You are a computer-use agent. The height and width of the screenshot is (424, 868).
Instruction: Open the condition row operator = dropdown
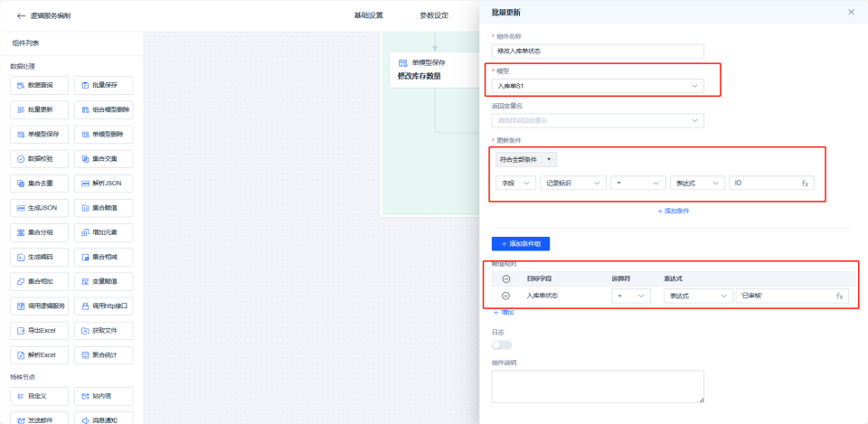click(x=638, y=183)
